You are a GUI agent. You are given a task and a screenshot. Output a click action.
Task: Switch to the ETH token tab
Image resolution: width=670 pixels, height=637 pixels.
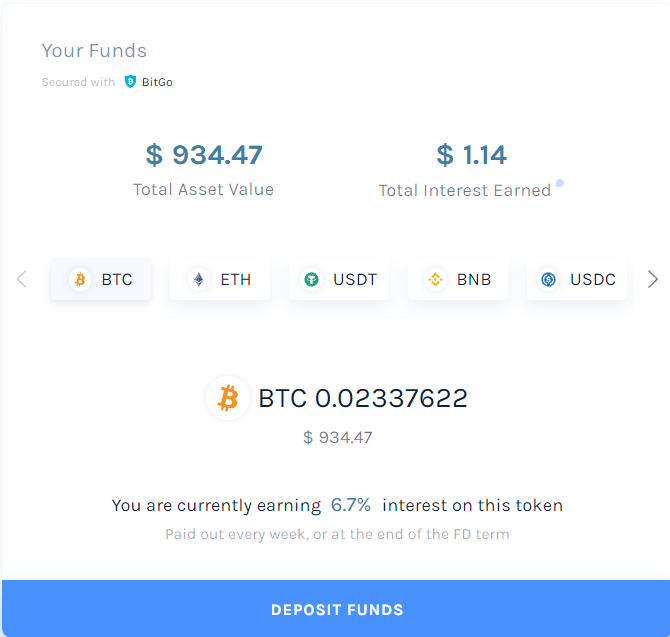(x=220, y=279)
